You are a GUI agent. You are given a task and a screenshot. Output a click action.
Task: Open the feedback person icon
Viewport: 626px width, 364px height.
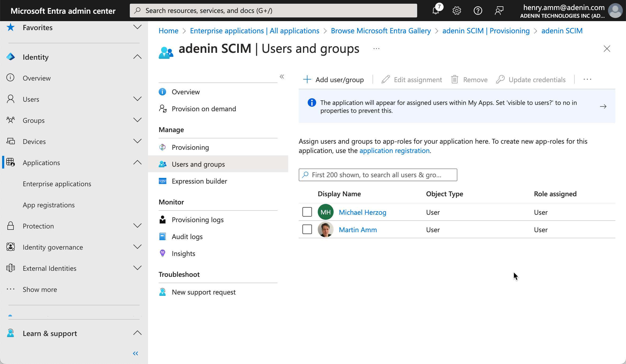499,11
